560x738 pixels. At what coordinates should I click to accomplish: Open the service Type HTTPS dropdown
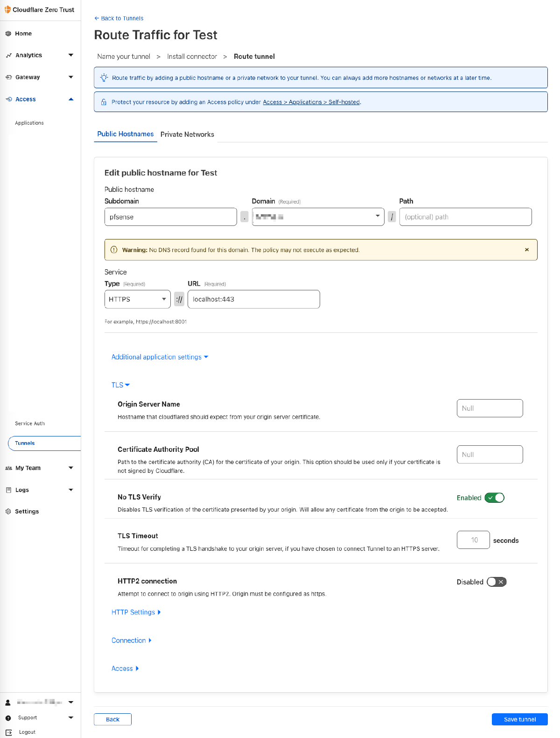[137, 299]
